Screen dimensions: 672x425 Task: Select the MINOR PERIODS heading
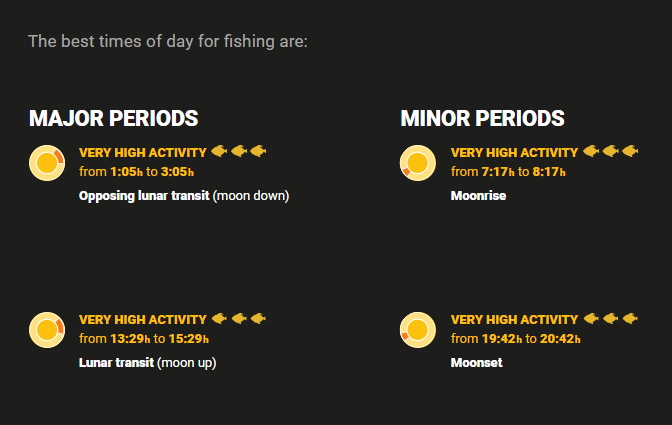(x=482, y=118)
